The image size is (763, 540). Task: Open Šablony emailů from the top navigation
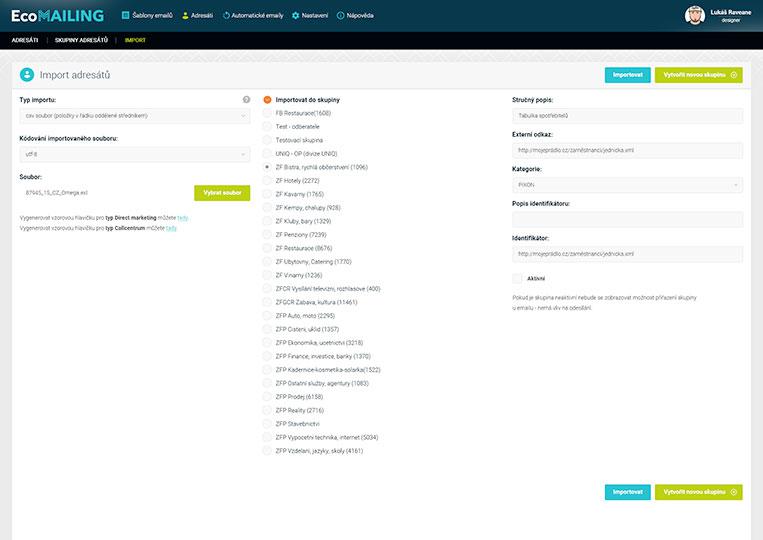pyautogui.click(x=149, y=16)
